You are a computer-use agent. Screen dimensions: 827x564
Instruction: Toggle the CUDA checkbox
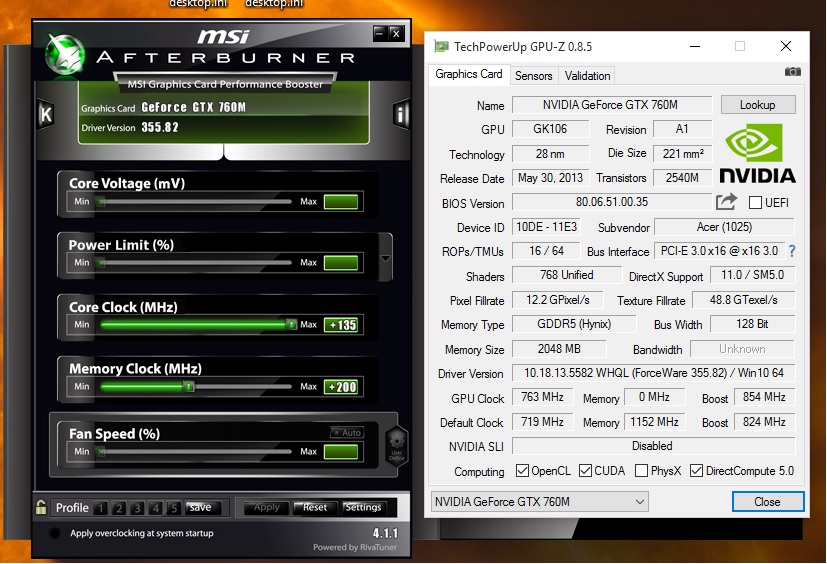coord(585,471)
